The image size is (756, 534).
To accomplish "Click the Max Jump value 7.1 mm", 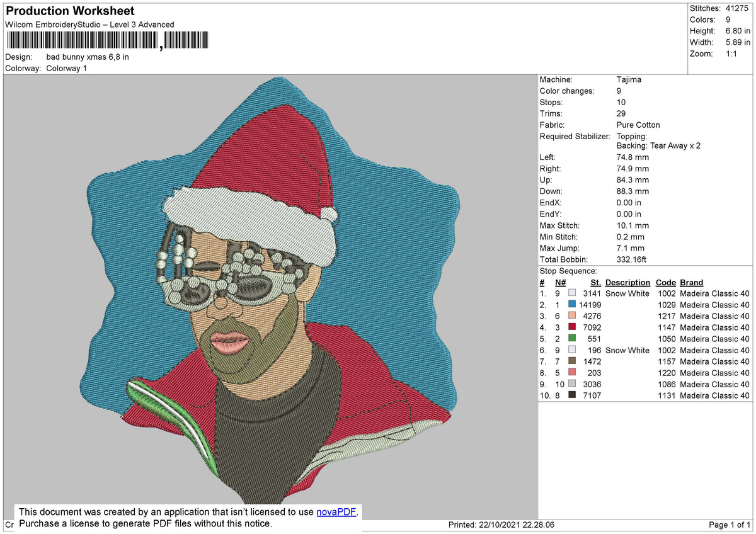I will tap(630, 248).
